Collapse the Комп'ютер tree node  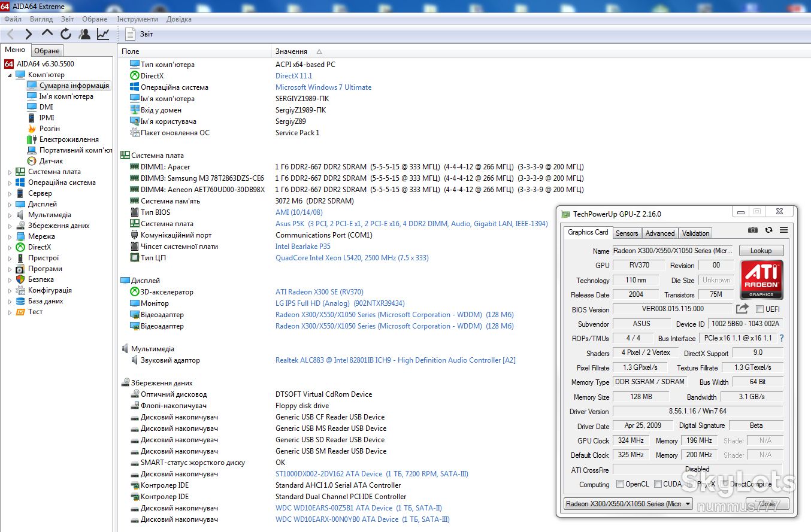pos(10,75)
